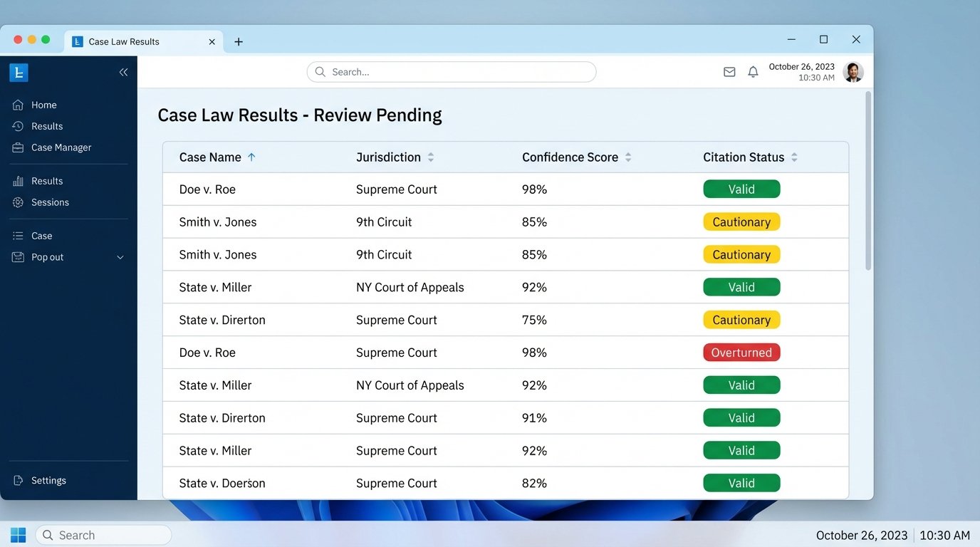
Task: Open the Case Manager briefcase icon
Action: point(18,147)
